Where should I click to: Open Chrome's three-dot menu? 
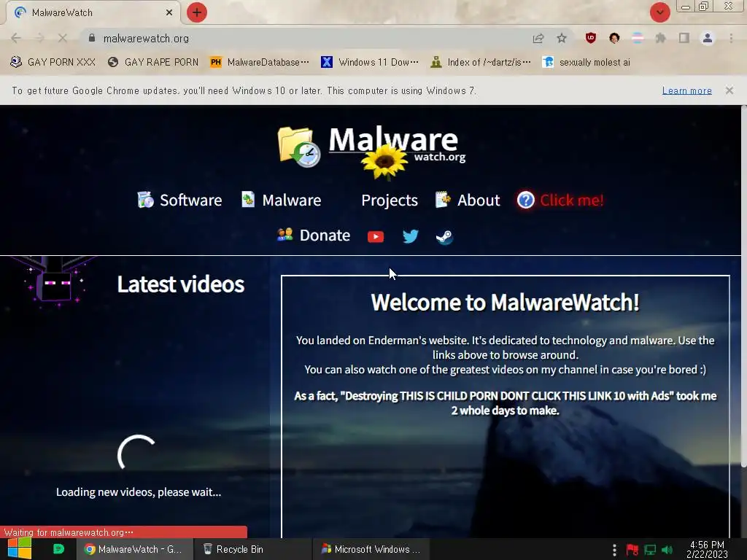pos(731,38)
